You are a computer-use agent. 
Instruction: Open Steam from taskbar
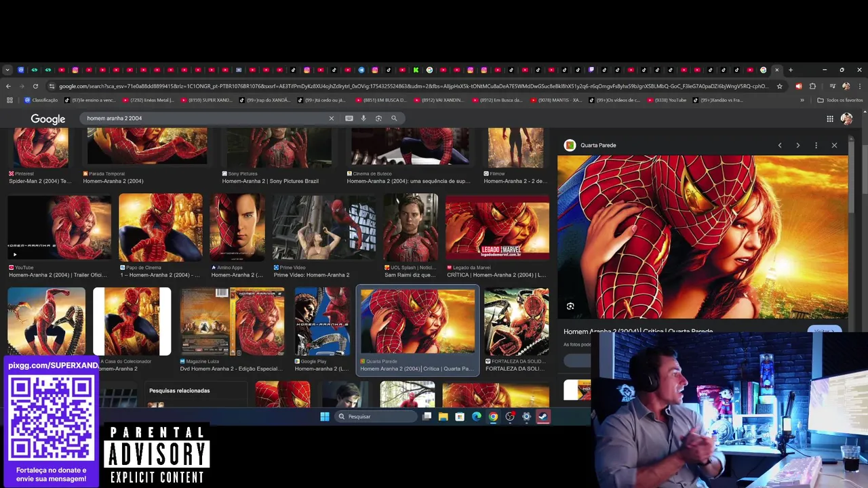543,416
